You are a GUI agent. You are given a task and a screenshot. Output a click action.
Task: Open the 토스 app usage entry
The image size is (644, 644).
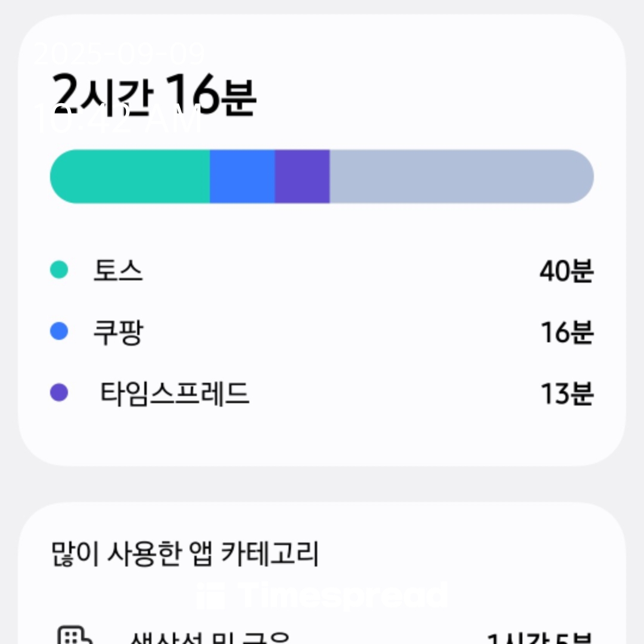point(321,270)
